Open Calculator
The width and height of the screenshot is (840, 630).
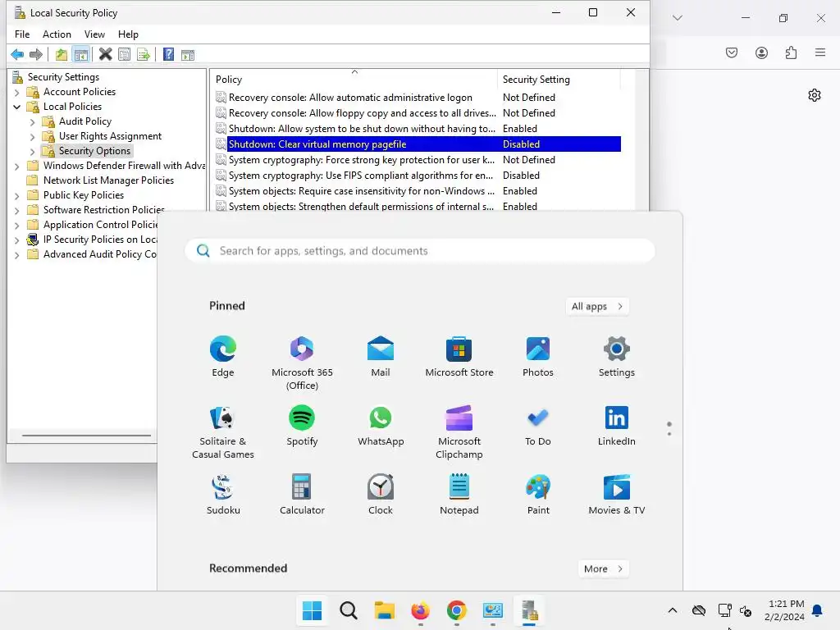tap(302, 495)
